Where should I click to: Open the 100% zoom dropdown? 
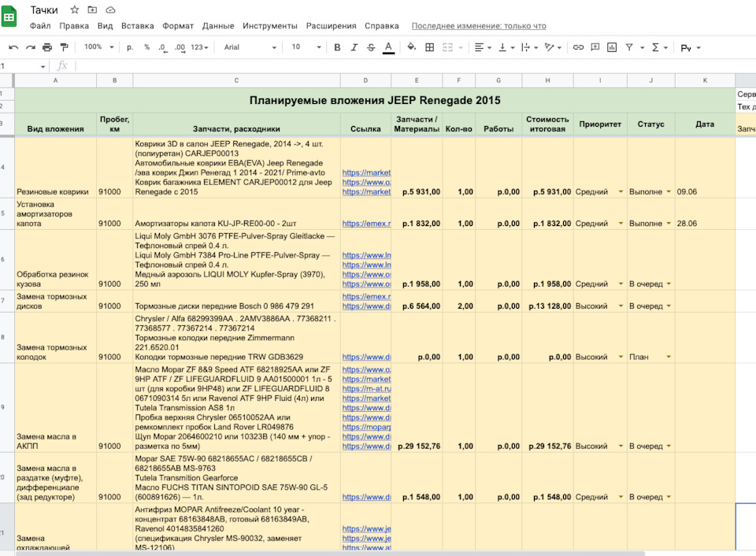pos(99,47)
